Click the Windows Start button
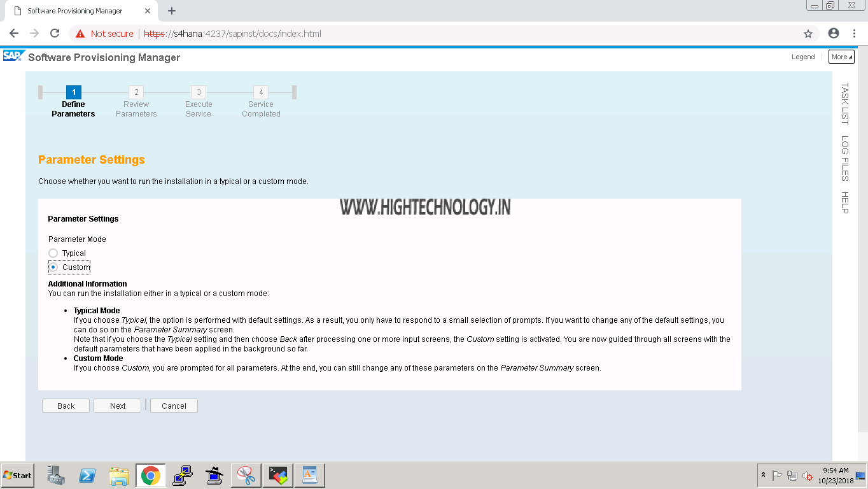The image size is (868, 489). pyautogui.click(x=17, y=476)
